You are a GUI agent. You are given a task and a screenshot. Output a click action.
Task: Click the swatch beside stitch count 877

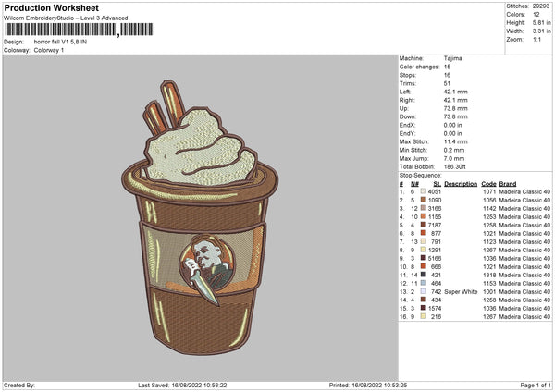coord(424,233)
